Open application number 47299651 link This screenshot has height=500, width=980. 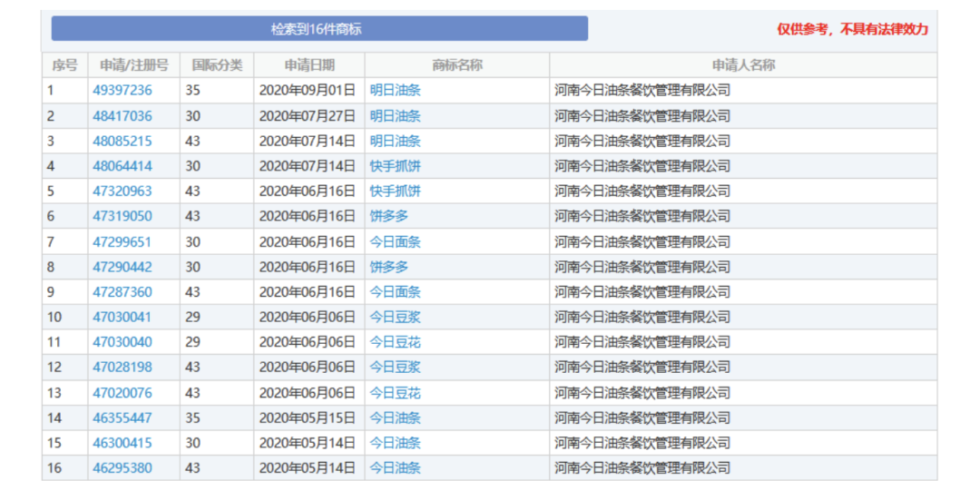pyautogui.click(x=122, y=242)
